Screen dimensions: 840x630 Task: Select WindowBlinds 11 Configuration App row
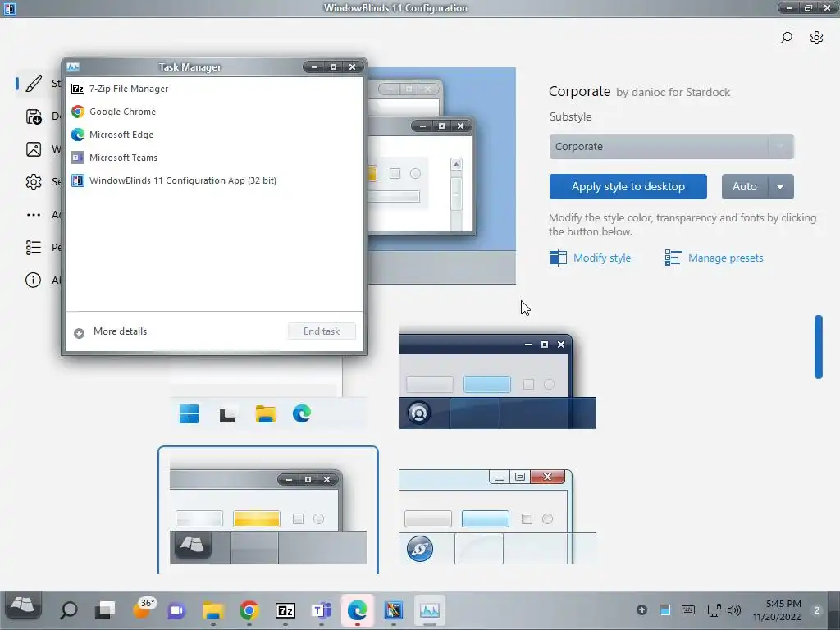[214, 180]
